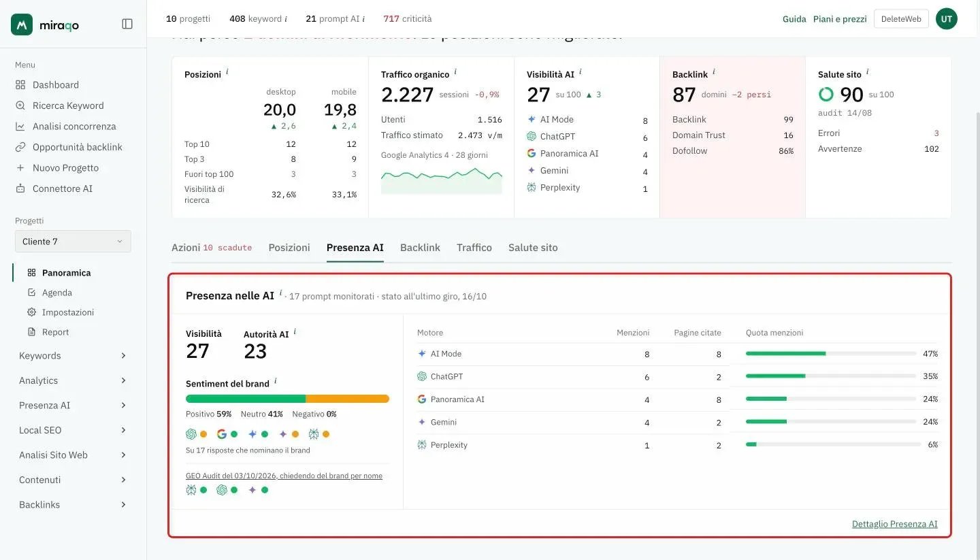This screenshot has width=980, height=560.
Task: Expand the Local SEO section
Action: tap(73, 430)
